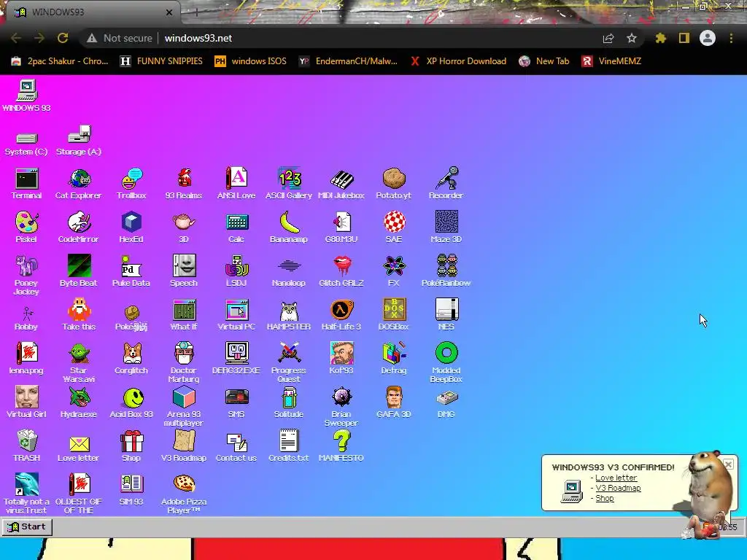The height and width of the screenshot is (560, 747).
Task: Follow the Shop link in popup
Action: pyautogui.click(x=605, y=499)
